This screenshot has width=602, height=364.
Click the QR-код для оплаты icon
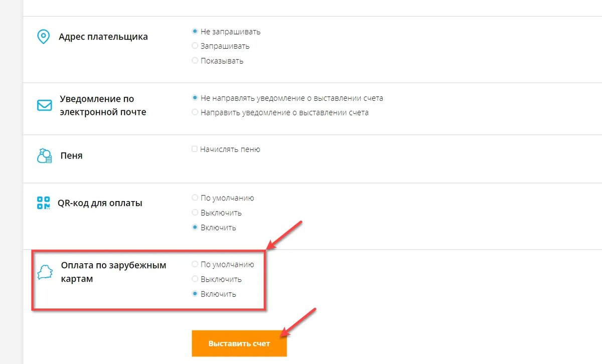[44, 203]
